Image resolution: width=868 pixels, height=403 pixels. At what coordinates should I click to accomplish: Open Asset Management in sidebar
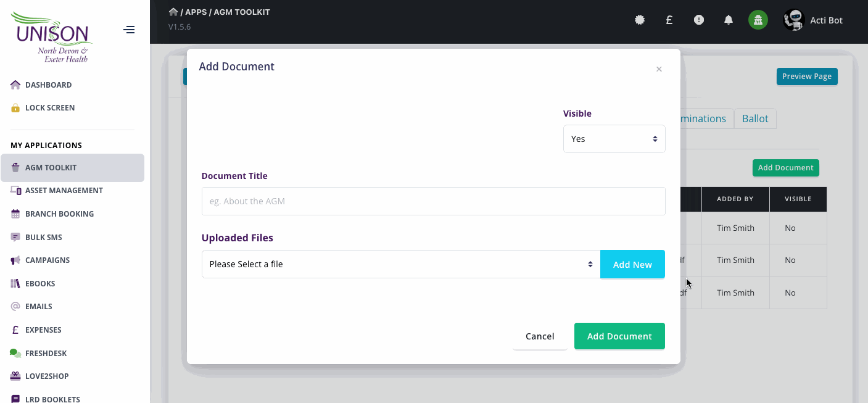(64, 191)
